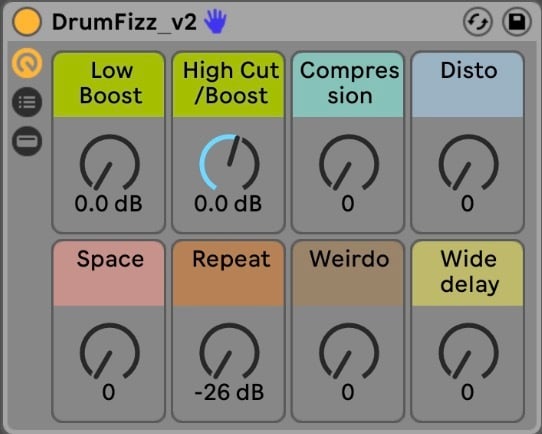The width and height of the screenshot is (542, 434).
Task: Click the Compression macro knob
Action: tap(349, 163)
